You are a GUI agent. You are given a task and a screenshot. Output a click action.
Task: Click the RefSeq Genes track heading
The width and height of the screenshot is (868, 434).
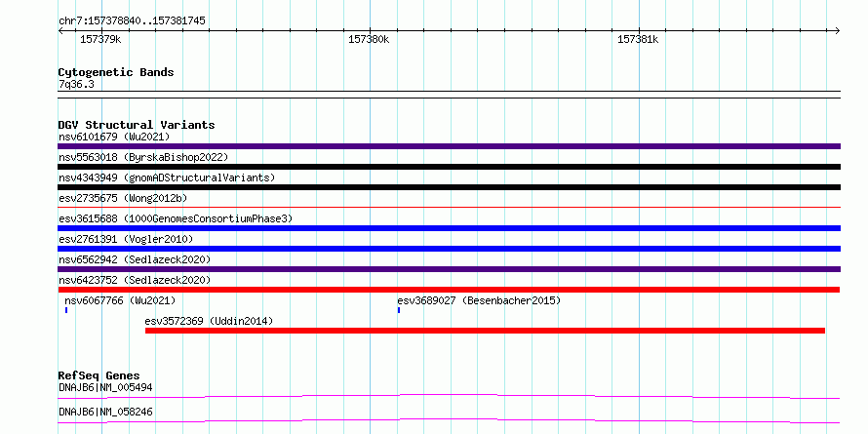click(99, 376)
